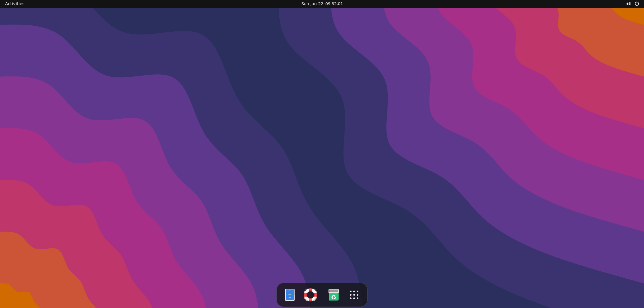Select the blue file cabinet icon
Viewport: 644px width, 308px height.
[x=289, y=295]
